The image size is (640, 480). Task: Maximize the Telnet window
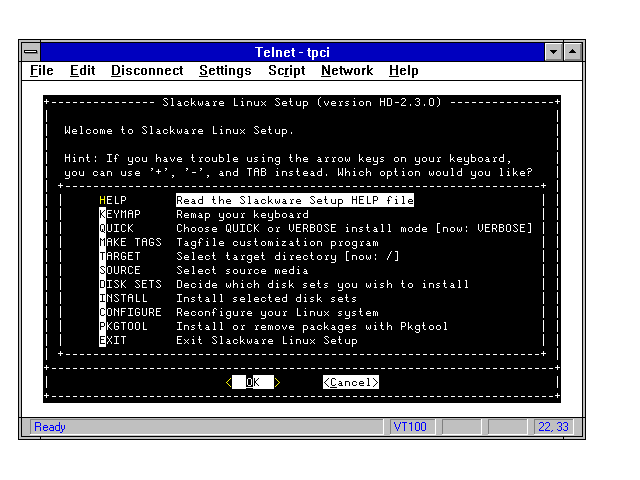573,51
